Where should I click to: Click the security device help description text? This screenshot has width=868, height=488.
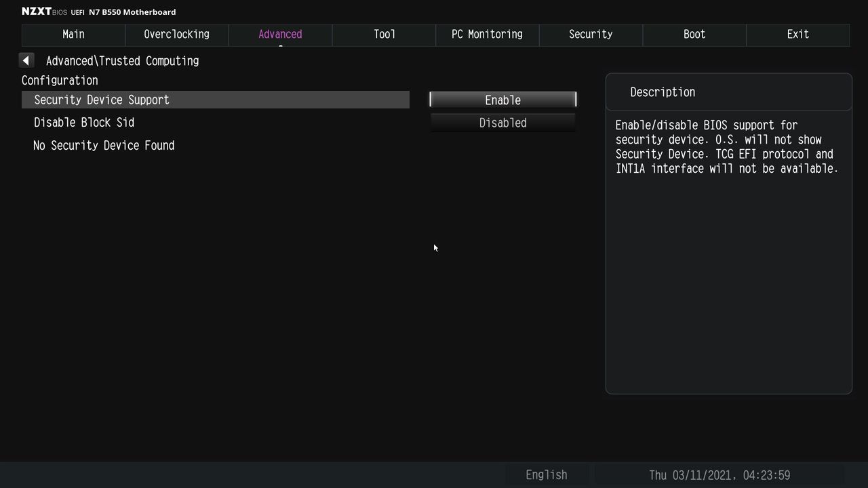727,147
